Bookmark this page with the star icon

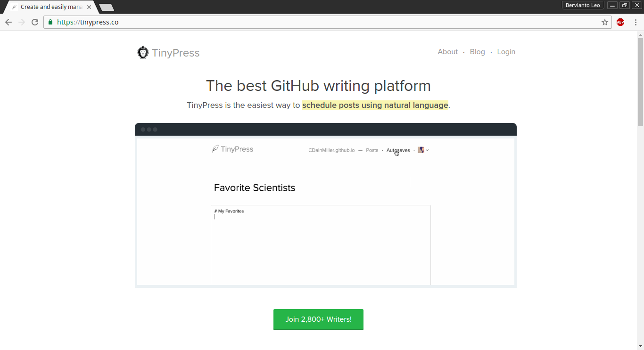[605, 22]
